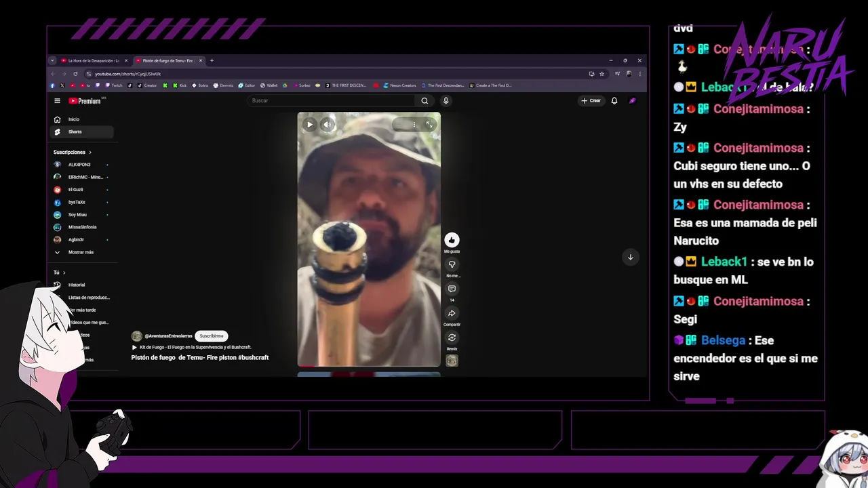Open the Botrix bookmark
The height and width of the screenshot is (488, 868).
(x=201, y=85)
